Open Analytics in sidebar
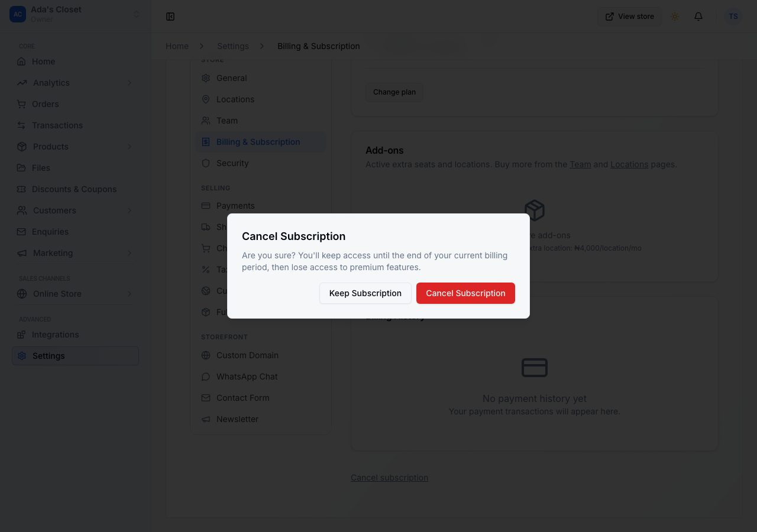This screenshot has height=532, width=757. [x=75, y=83]
